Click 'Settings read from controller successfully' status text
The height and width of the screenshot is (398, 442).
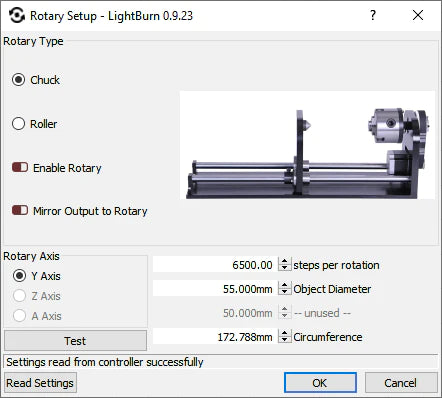(x=105, y=362)
